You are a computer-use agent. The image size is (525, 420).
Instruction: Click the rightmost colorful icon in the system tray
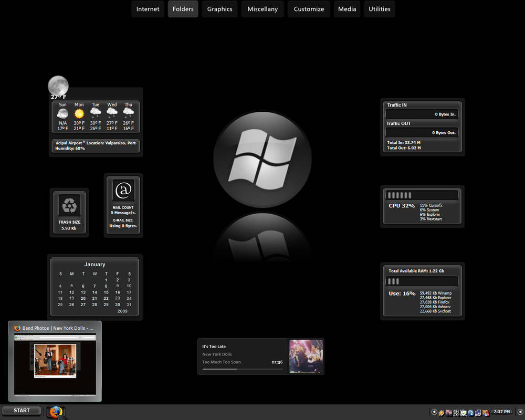[x=485, y=412]
